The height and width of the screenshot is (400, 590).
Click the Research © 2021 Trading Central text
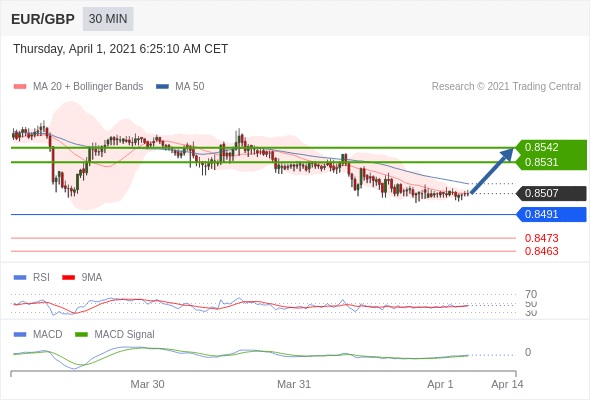(506, 87)
